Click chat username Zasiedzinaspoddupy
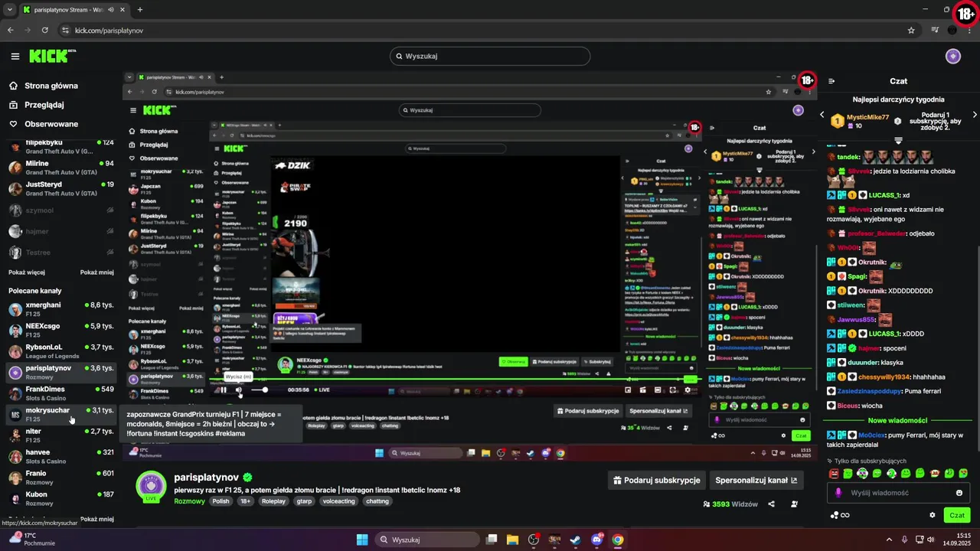 tap(870, 391)
